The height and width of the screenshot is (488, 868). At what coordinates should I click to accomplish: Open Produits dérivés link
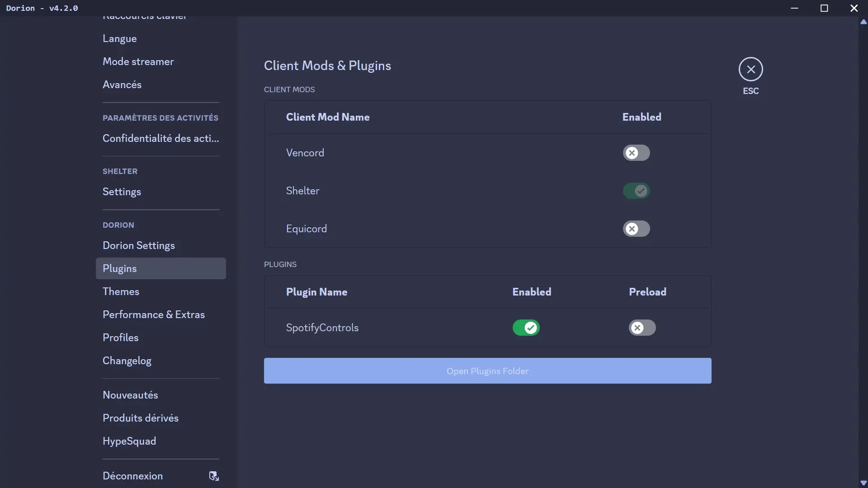pyautogui.click(x=160, y=418)
